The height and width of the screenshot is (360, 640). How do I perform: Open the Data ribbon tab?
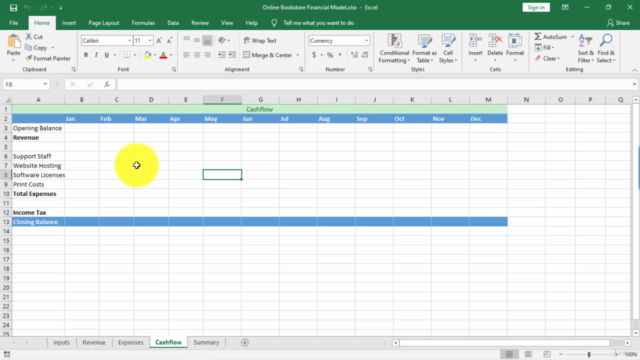[173, 23]
